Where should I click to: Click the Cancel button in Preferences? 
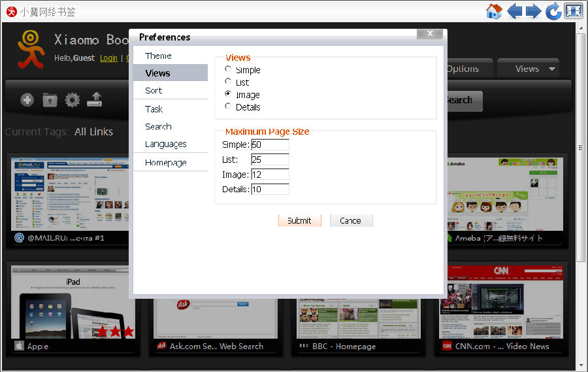tap(351, 220)
